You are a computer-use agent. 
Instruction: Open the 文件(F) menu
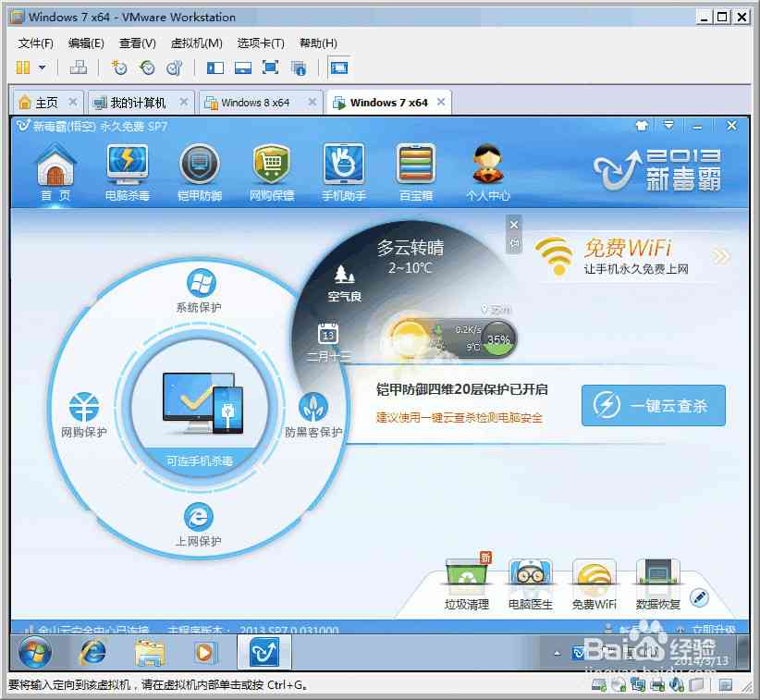(35, 43)
